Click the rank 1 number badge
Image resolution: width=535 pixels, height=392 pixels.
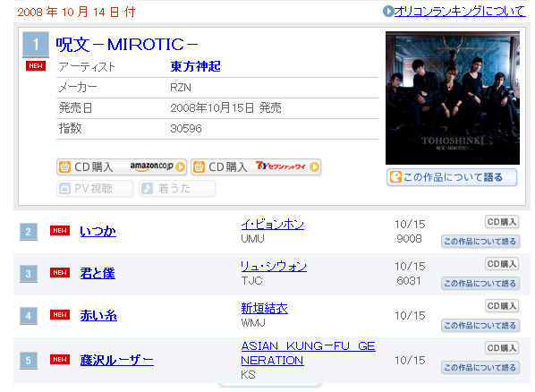(x=36, y=45)
